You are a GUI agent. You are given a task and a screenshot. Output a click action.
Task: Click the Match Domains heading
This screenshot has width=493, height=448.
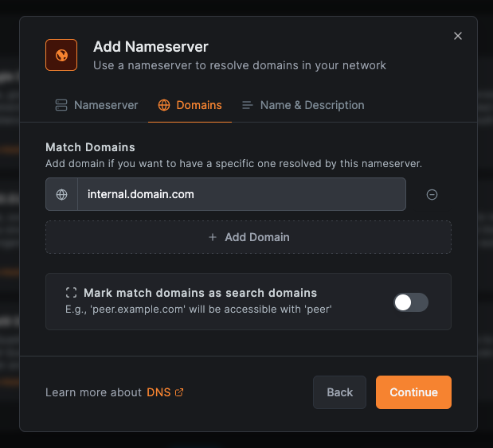coord(90,147)
